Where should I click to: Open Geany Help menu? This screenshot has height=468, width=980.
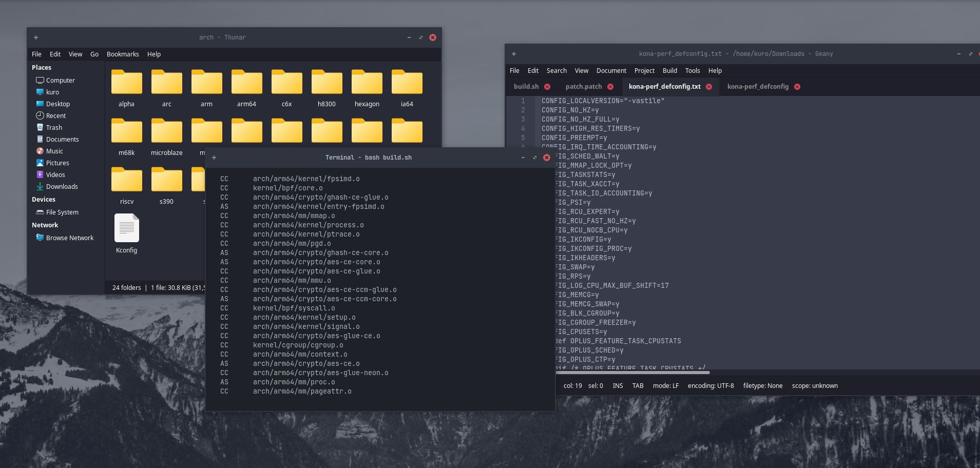coord(715,70)
